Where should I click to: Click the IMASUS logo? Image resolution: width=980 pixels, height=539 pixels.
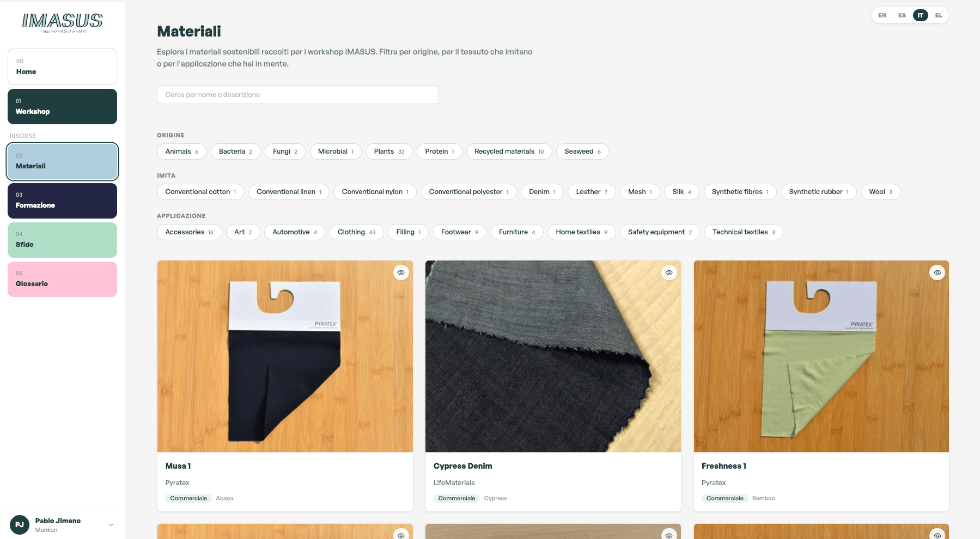[62, 22]
